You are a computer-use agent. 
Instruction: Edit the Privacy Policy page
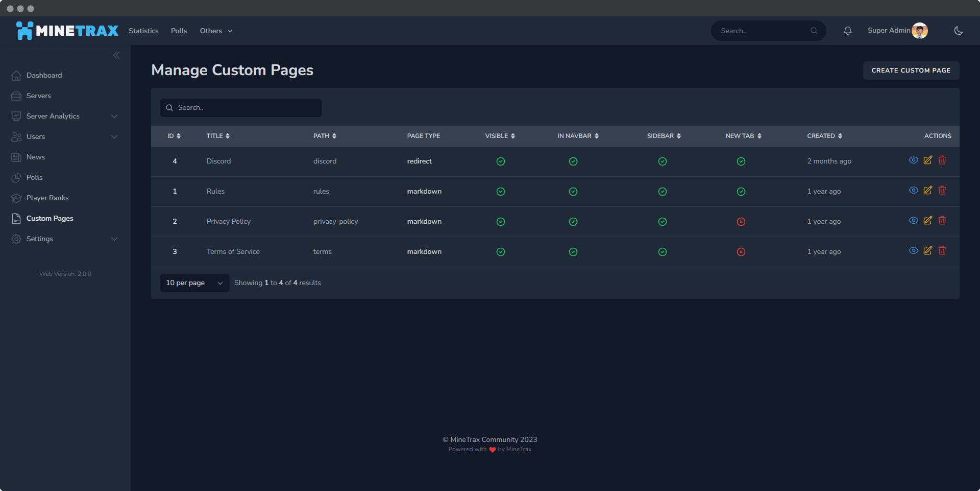point(927,221)
